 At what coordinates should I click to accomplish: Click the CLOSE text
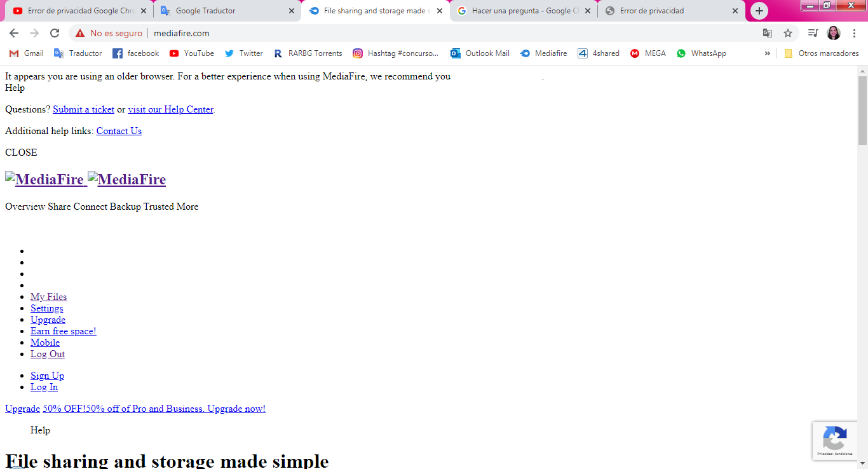(21, 153)
